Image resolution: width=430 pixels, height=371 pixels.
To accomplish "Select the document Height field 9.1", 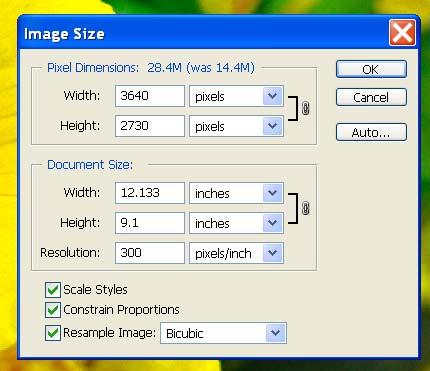I will pyautogui.click(x=150, y=223).
